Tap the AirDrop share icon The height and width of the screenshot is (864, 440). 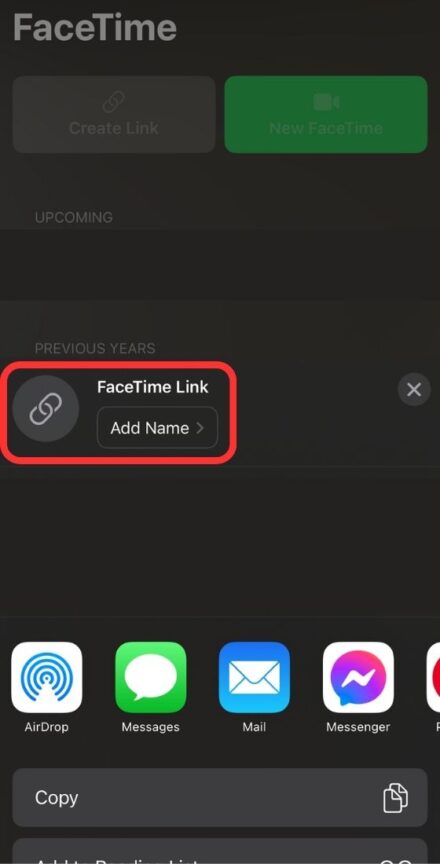(47, 677)
